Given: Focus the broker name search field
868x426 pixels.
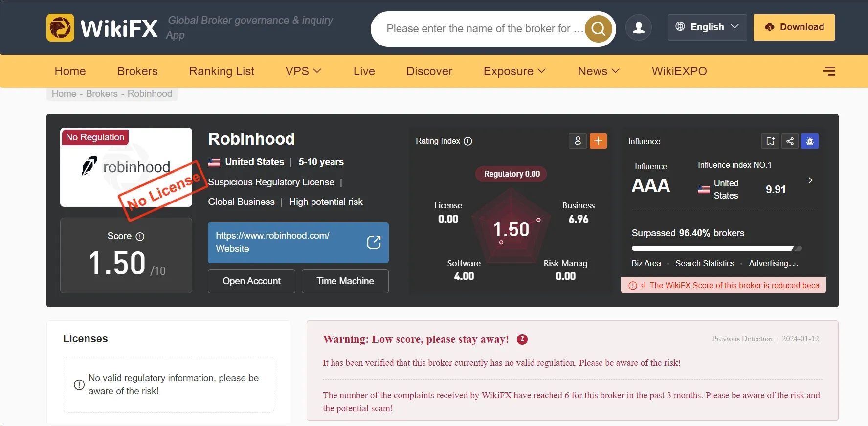Looking at the screenshot, I should point(484,29).
